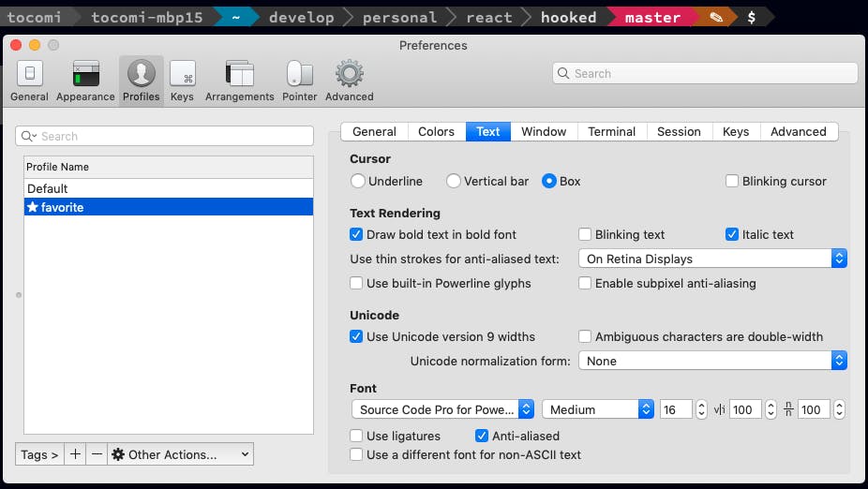Click the font size stepper

click(x=701, y=409)
